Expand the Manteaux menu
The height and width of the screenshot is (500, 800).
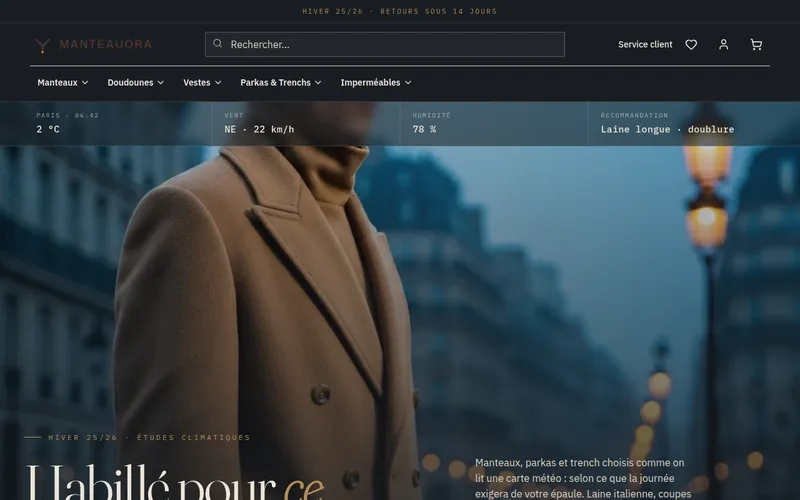[x=63, y=83]
